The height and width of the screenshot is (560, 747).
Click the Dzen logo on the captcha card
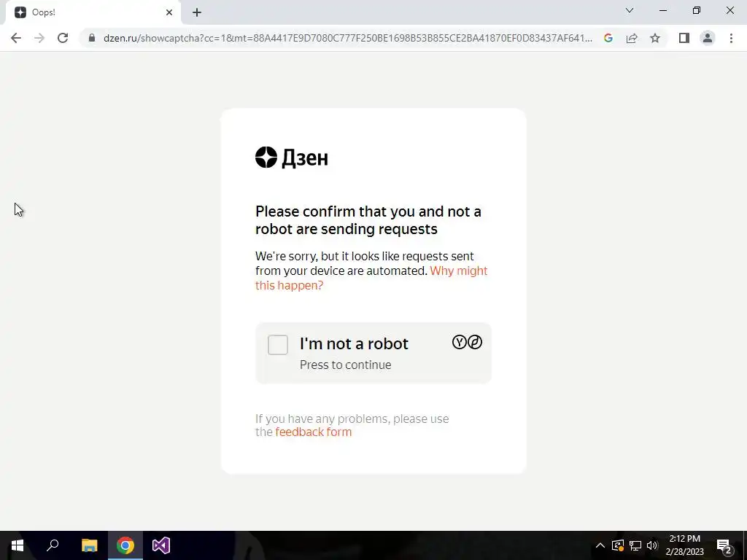tap(292, 157)
